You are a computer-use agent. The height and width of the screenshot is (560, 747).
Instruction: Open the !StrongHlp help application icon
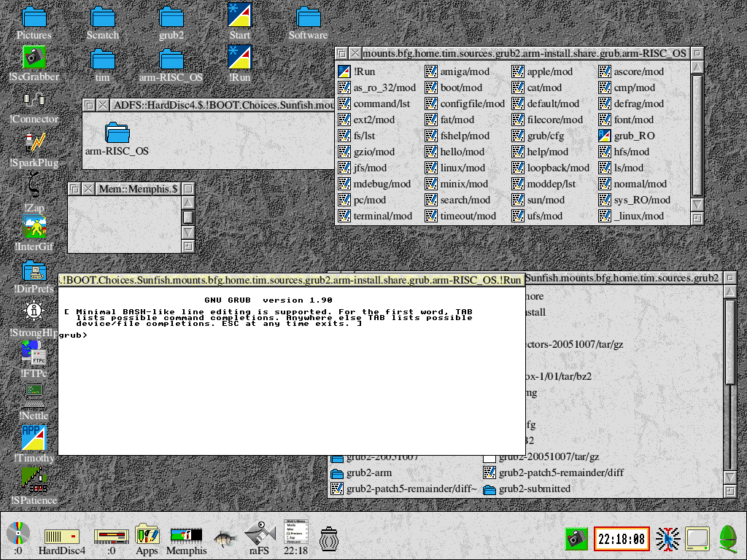point(34,319)
